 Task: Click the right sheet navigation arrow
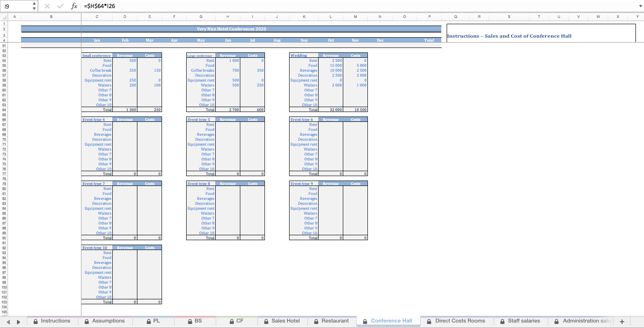click(x=18, y=321)
